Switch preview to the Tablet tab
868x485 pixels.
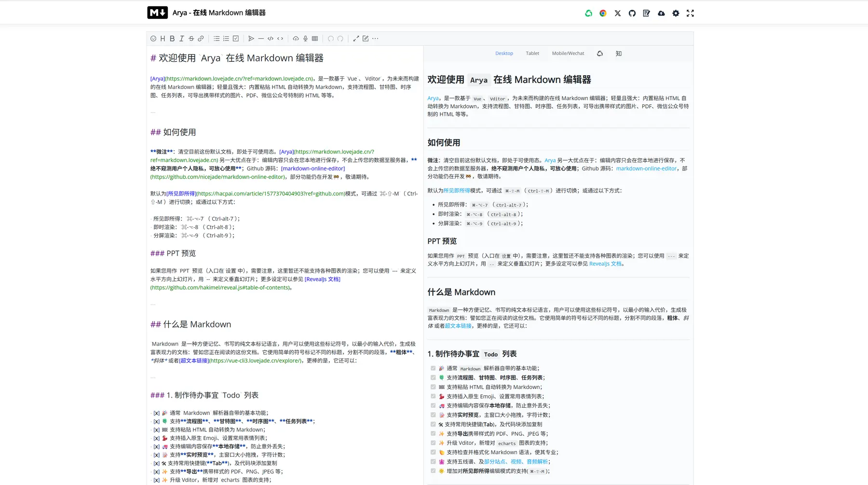532,54
